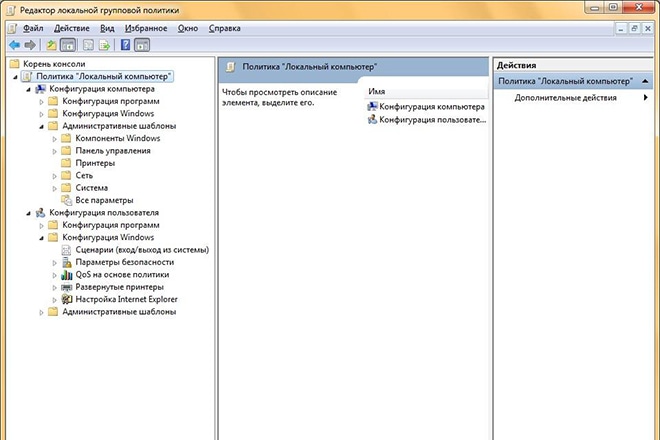Viewport: 660px width, 440px height.
Task: Click the Forward arrow toolbar button
Action: [x=29, y=45]
